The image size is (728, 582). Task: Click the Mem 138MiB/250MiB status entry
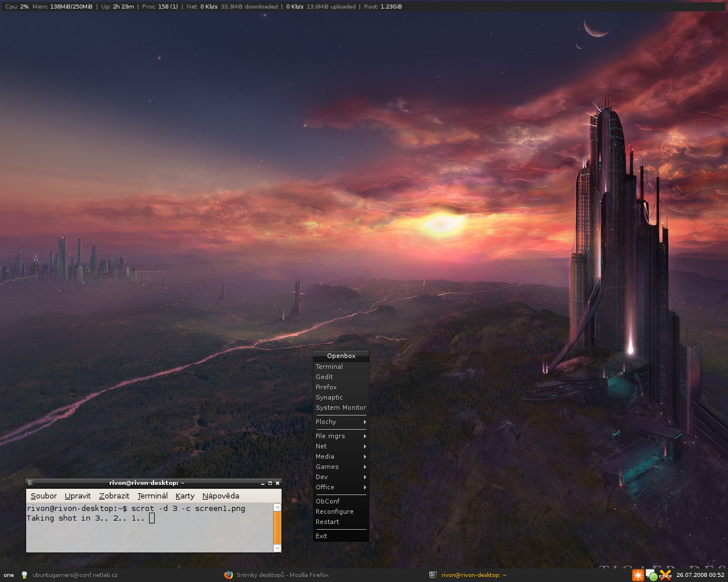click(x=63, y=7)
